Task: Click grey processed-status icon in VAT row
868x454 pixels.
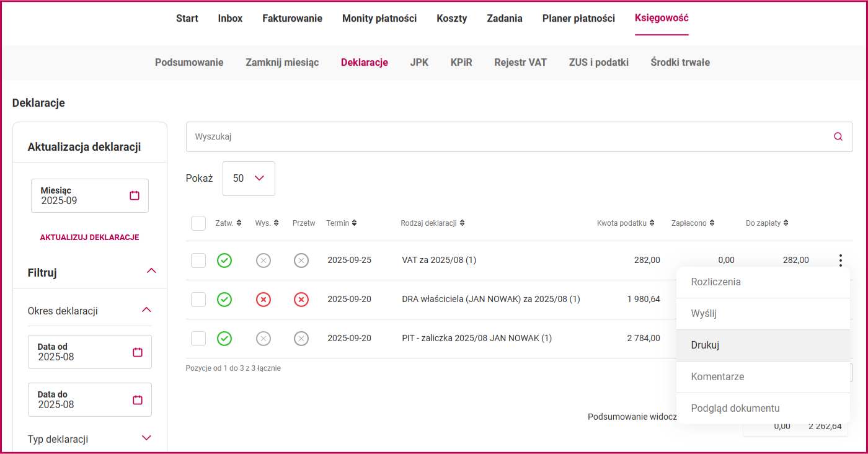Action: pyautogui.click(x=301, y=260)
